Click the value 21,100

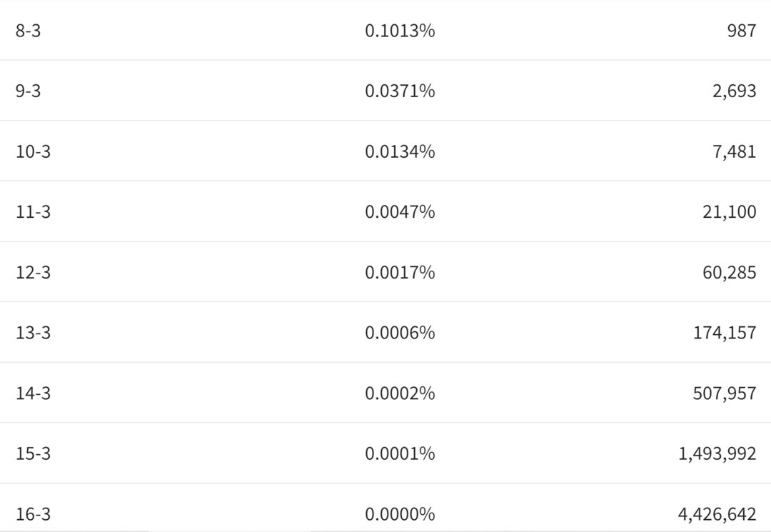coord(729,212)
